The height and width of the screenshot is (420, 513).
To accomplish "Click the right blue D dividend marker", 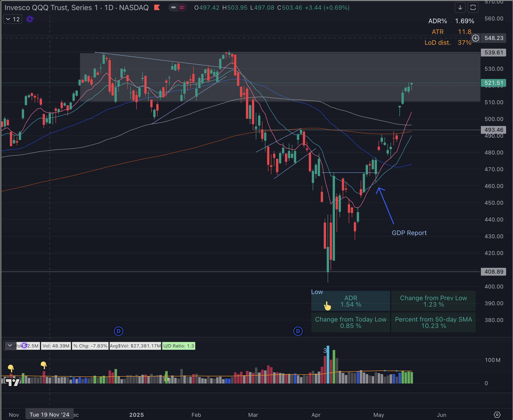I will pyautogui.click(x=298, y=331).
